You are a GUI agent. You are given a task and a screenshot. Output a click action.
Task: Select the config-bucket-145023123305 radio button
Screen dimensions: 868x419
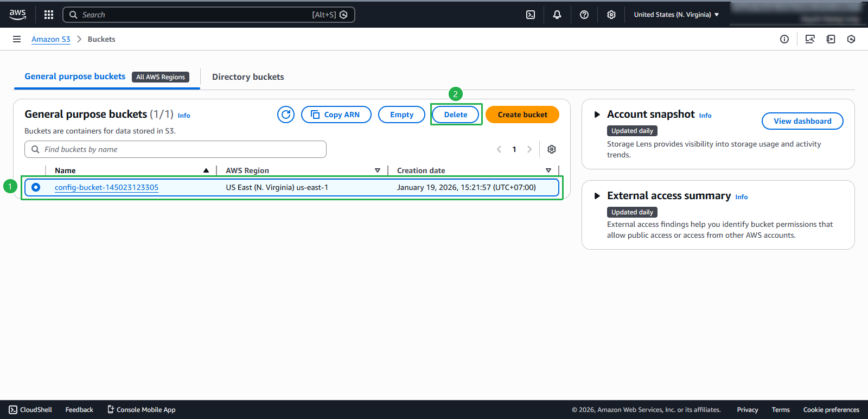[36, 187]
